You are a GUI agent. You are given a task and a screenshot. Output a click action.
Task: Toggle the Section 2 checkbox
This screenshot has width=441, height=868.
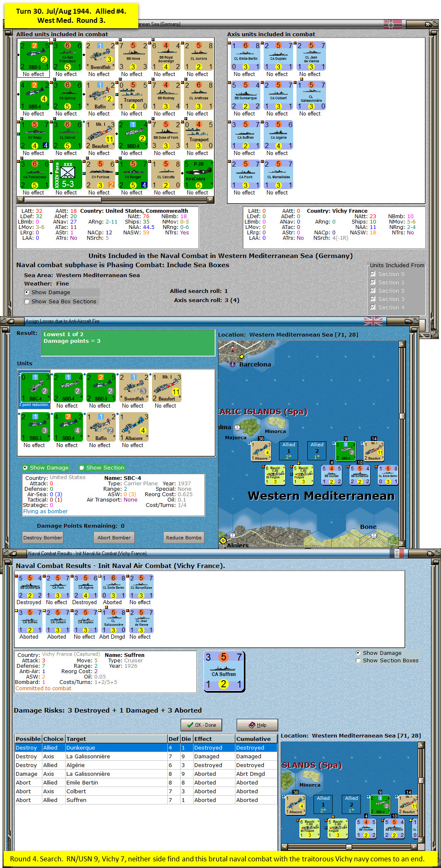click(x=373, y=290)
